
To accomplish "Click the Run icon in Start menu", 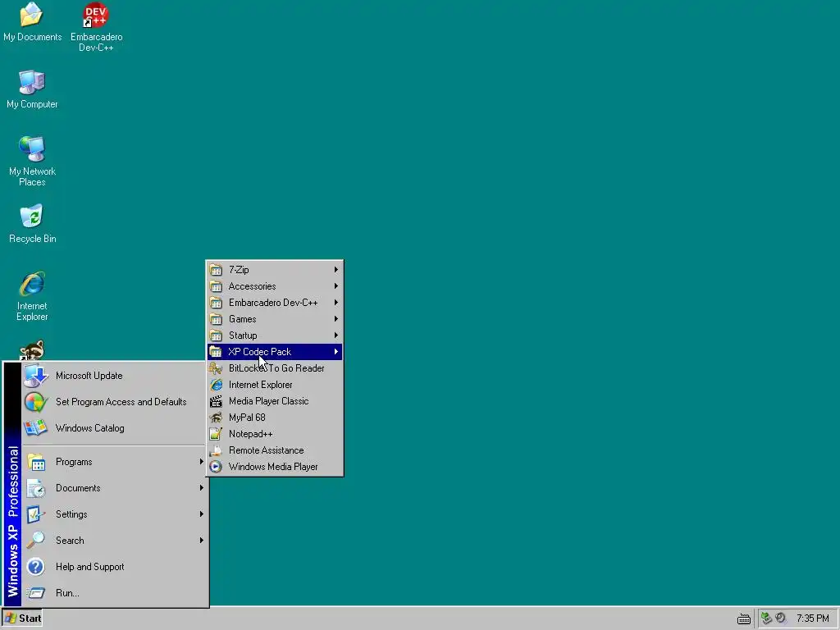I will (x=36, y=593).
